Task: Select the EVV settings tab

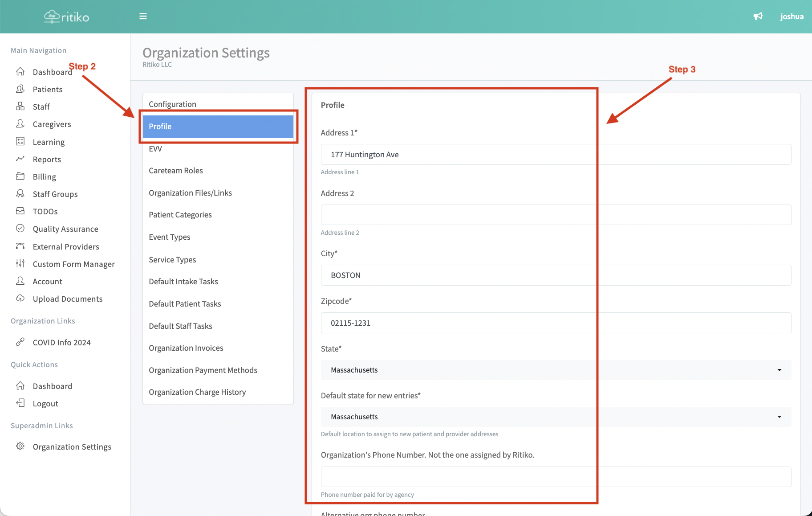Action: (155, 149)
